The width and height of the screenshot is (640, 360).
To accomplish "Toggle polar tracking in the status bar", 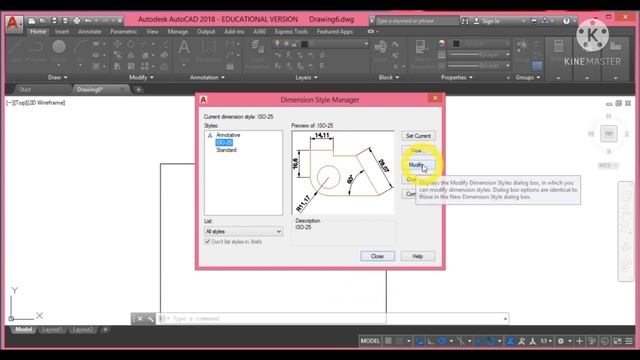I will click(442, 341).
